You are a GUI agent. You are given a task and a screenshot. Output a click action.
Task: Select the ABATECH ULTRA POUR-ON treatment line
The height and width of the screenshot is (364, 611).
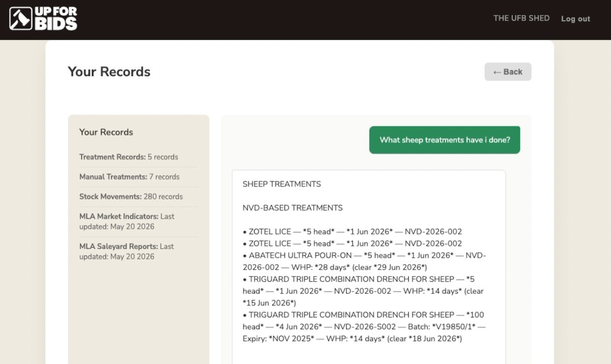pyautogui.click(x=365, y=261)
